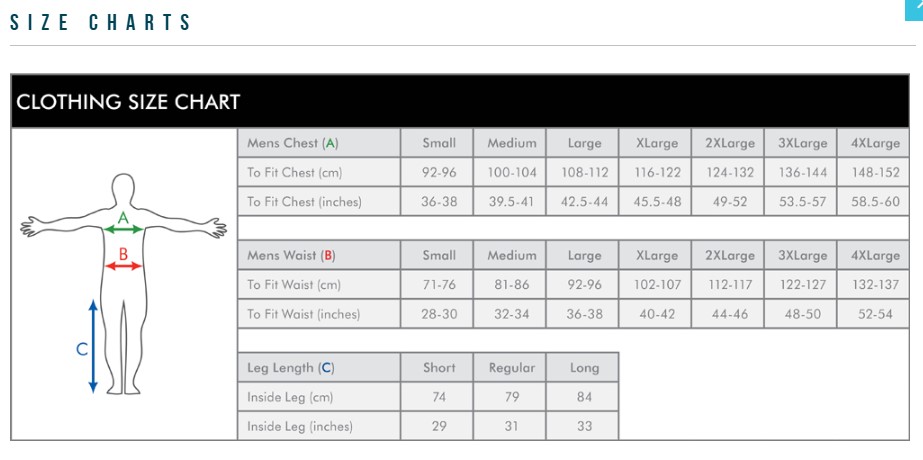This screenshot has height=460, width=923.
Task: Select the Leg Length (C) row header
Action: pos(318,368)
